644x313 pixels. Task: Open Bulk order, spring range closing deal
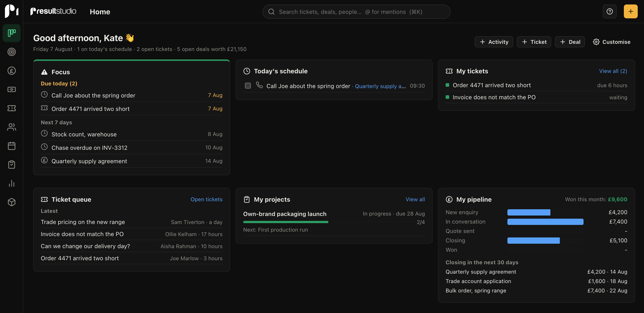point(536,291)
